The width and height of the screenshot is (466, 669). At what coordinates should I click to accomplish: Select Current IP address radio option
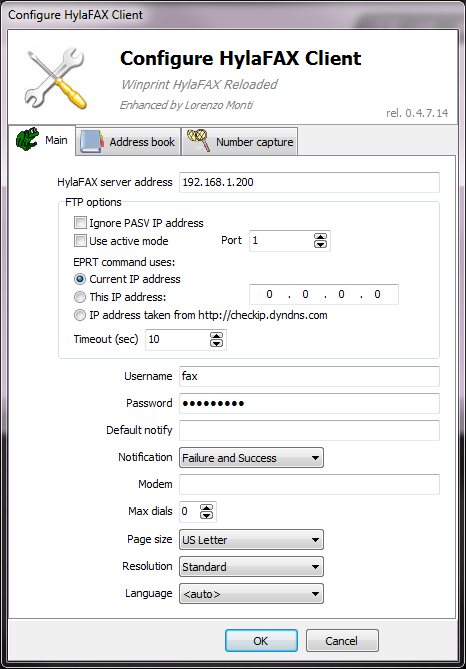(x=80, y=279)
